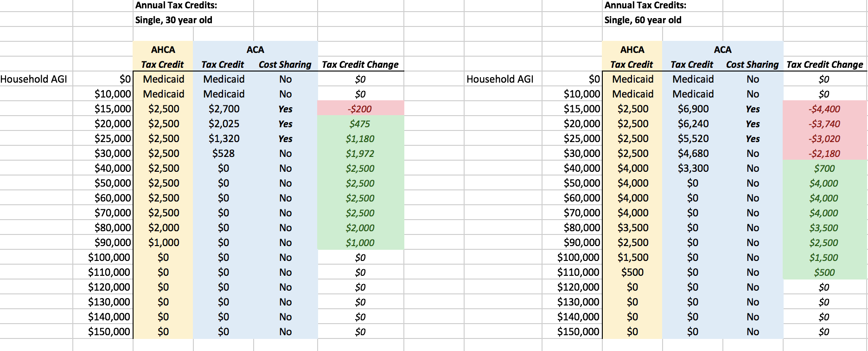Select the red -$200 tax credit change cell
Image resolution: width=868 pixels, height=351 pixels.
(360, 109)
